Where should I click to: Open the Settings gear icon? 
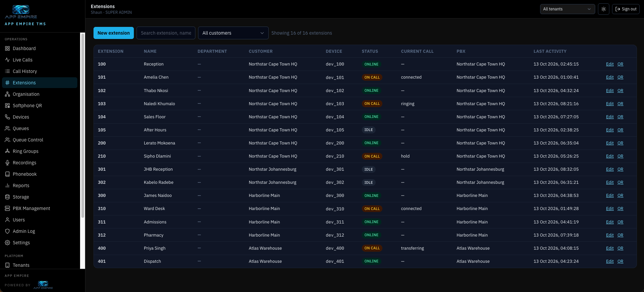click(7, 243)
